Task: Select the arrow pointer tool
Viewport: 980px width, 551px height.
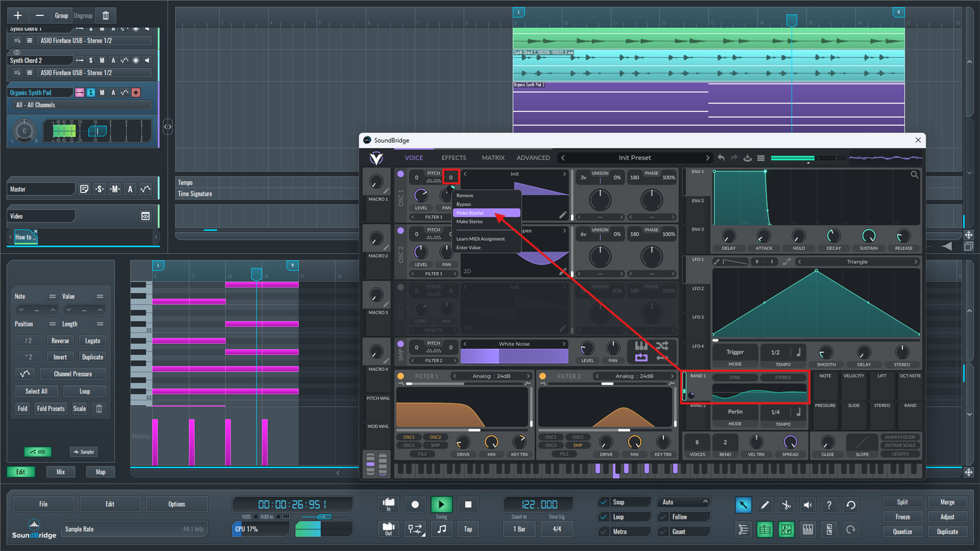Action: pos(743,505)
